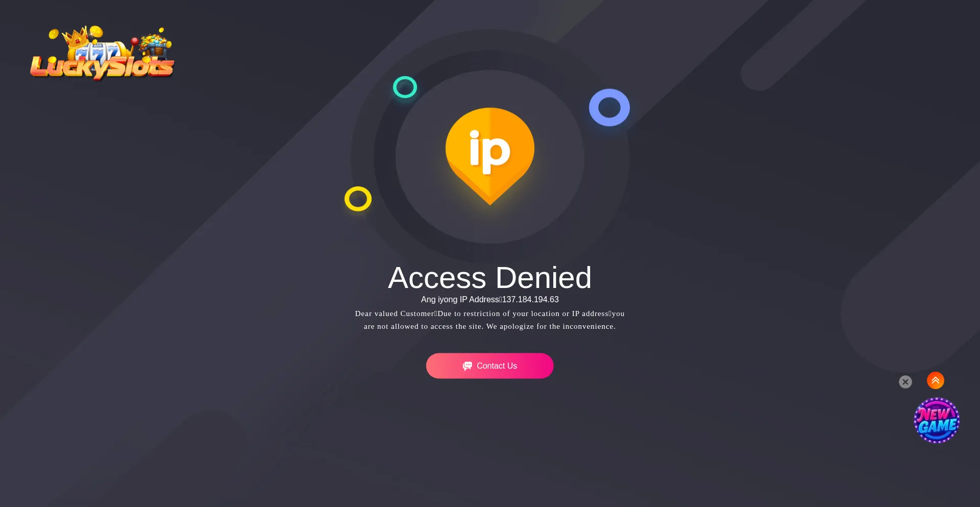Click the orange scroll-to-top arrow
The image size is (980, 507).
click(x=935, y=380)
